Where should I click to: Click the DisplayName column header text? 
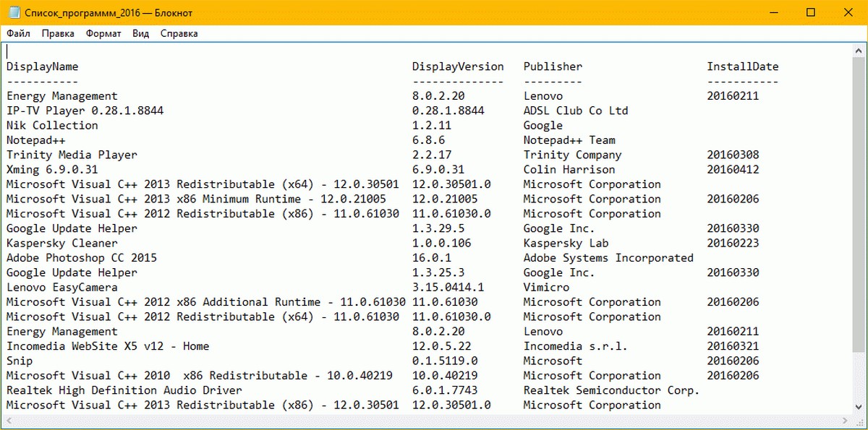pyautogui.click(x=43, y=66)
